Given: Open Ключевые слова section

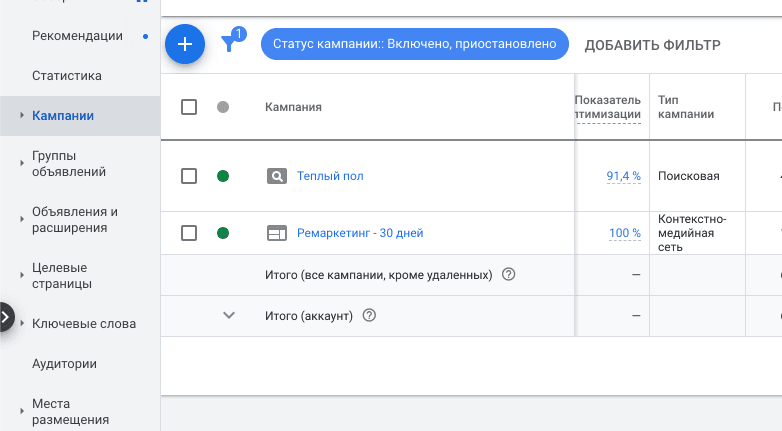Looking at the screenshot, I should pyautogui.click(x=84, y=324).
